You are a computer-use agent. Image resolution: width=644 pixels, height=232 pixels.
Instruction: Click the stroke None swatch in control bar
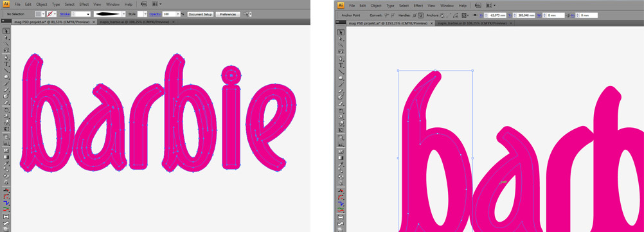tap(49, 14)
